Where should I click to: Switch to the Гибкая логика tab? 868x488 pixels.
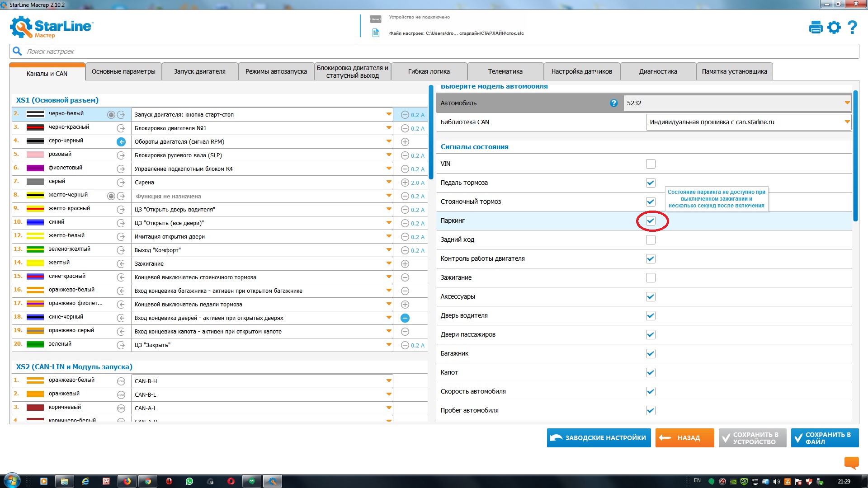coord(429,71)
